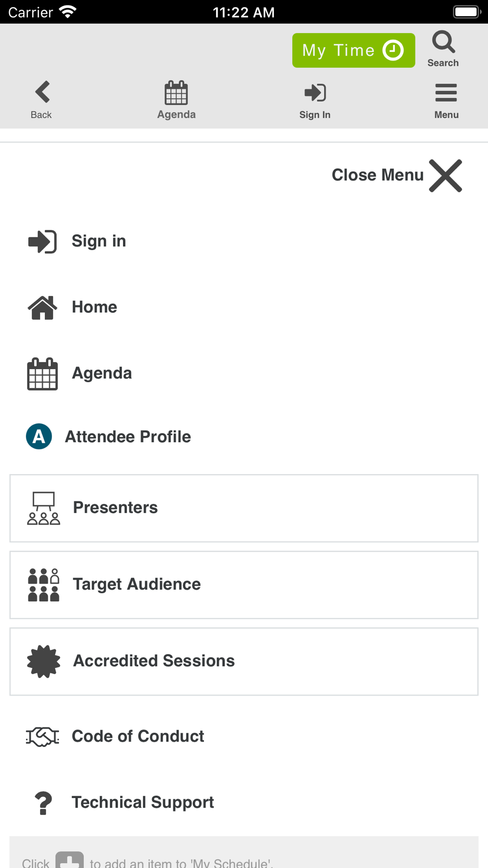The height and width of the screenshot is (868, 488).
Task: Open Target Audience listing
Action: [244, 585]
